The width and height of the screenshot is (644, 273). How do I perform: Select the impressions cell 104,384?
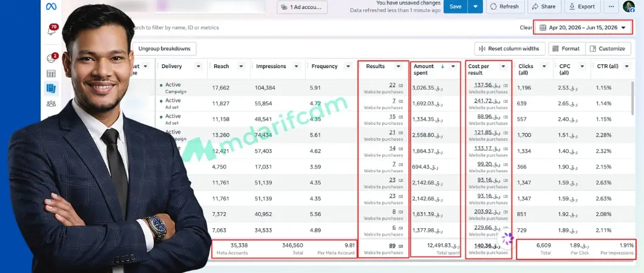tap(265, 88)
